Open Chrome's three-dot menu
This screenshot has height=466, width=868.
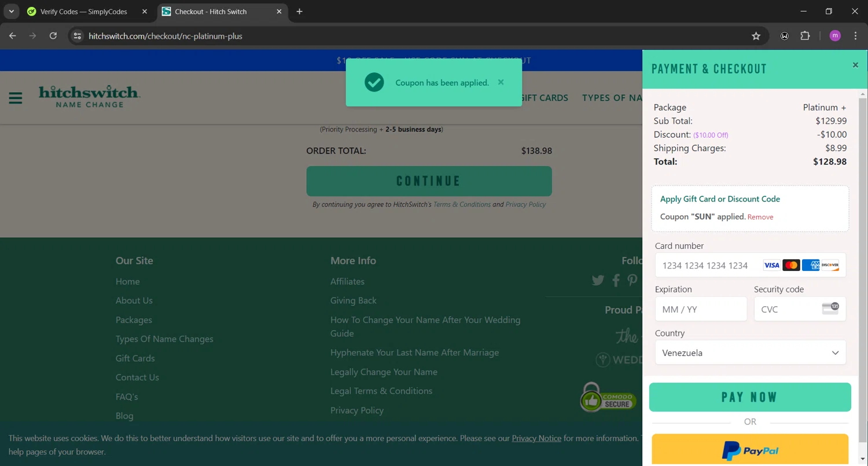click(855, 36)
